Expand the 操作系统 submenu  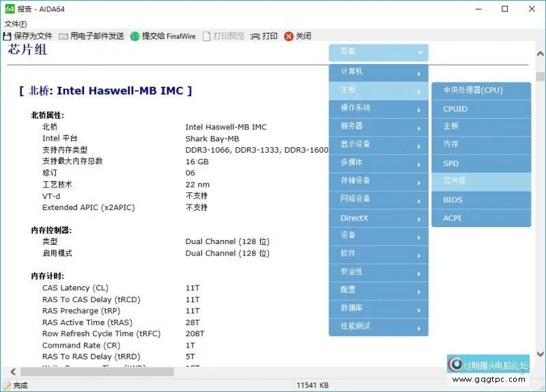point(378,108)
